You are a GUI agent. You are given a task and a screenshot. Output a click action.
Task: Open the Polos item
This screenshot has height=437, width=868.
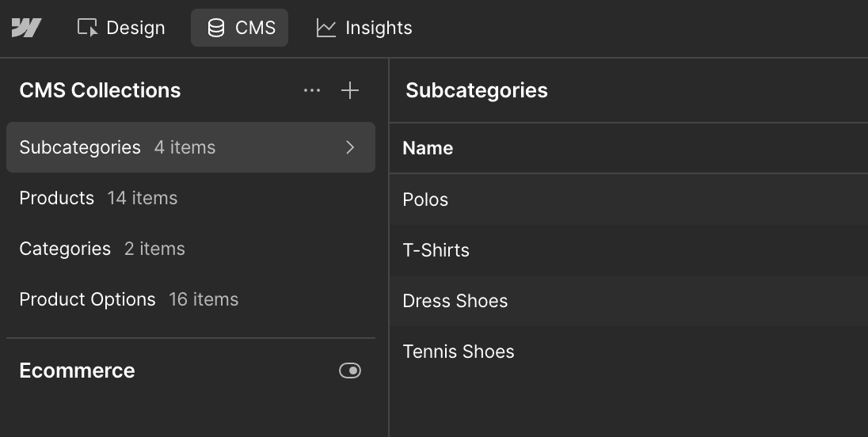pos(425,199)
